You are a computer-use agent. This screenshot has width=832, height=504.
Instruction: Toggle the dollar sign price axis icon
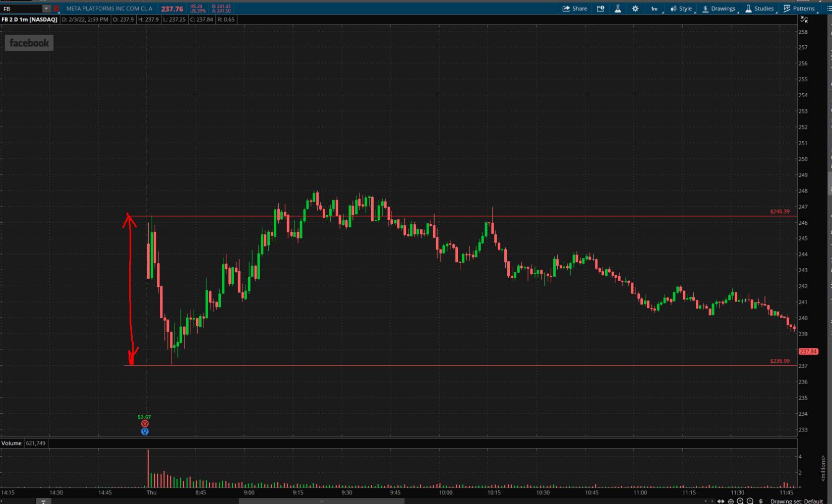pyautogui.click(x=760, y=501)
